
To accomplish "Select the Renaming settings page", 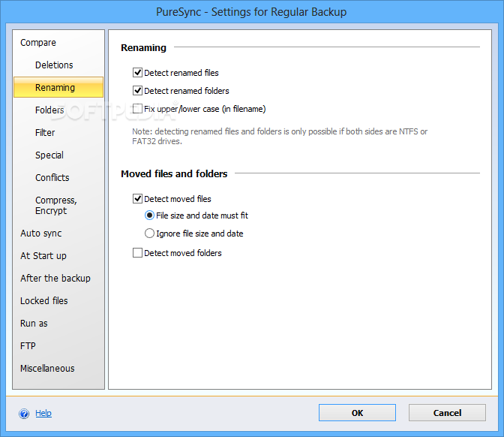I will point(58,87).
